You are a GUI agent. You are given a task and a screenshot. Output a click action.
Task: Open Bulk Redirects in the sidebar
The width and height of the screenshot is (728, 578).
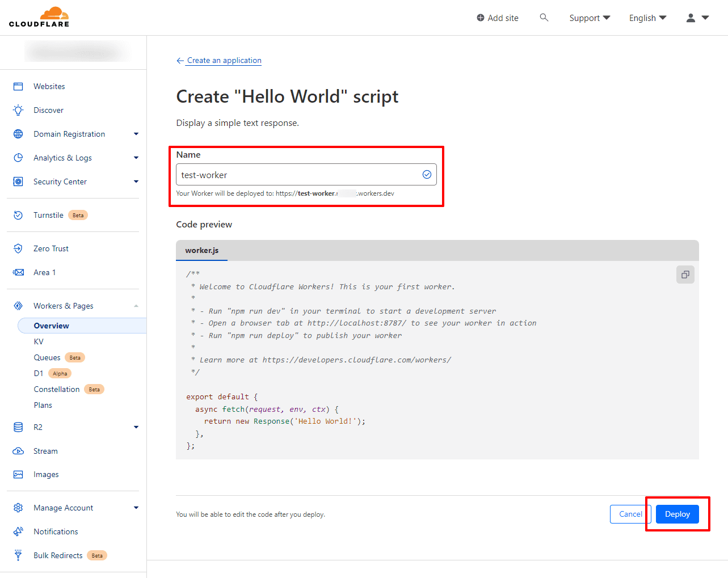[x=58, y=555]
